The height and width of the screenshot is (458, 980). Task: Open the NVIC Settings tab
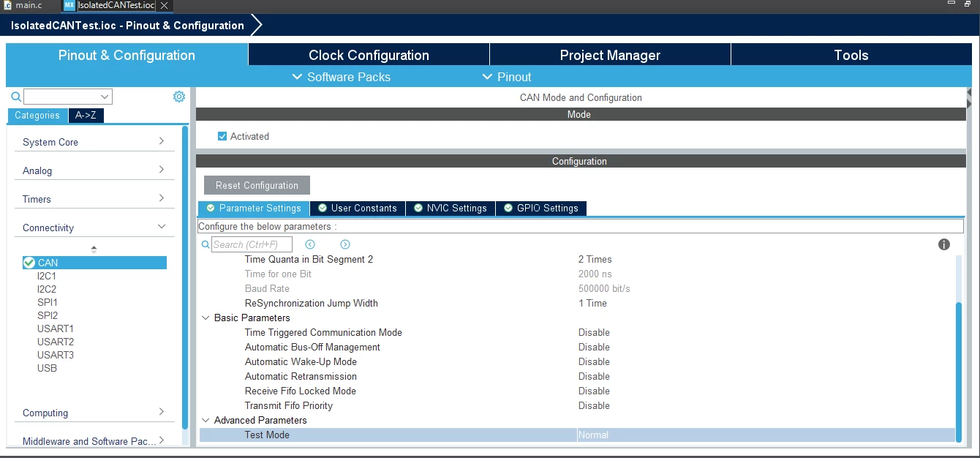(451, 209)
